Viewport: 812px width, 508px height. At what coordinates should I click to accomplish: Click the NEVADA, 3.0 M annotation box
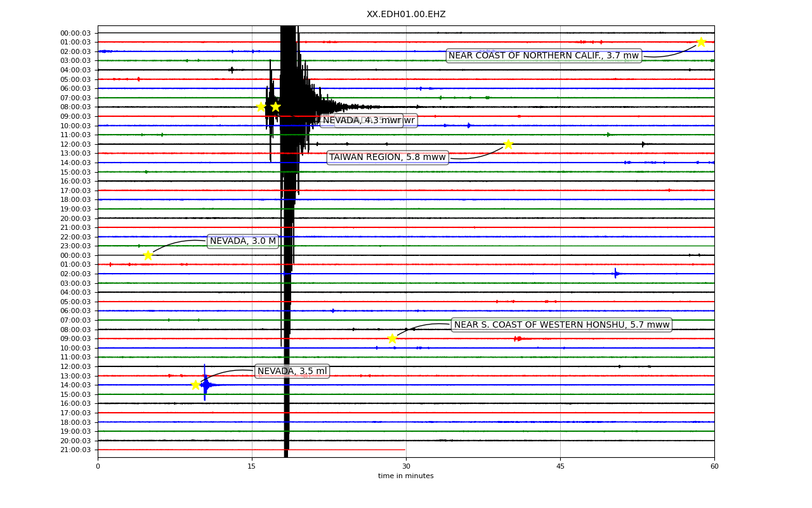(243, 241)
